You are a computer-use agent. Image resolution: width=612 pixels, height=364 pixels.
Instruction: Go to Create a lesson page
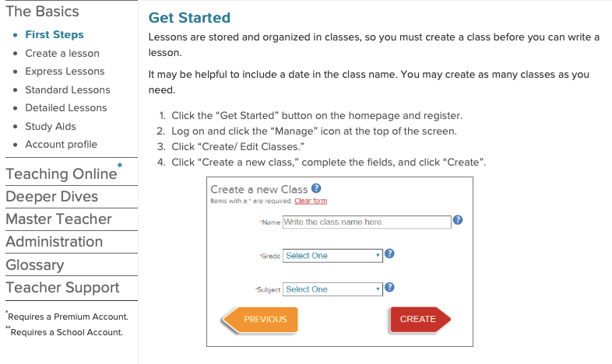[62, 53]
